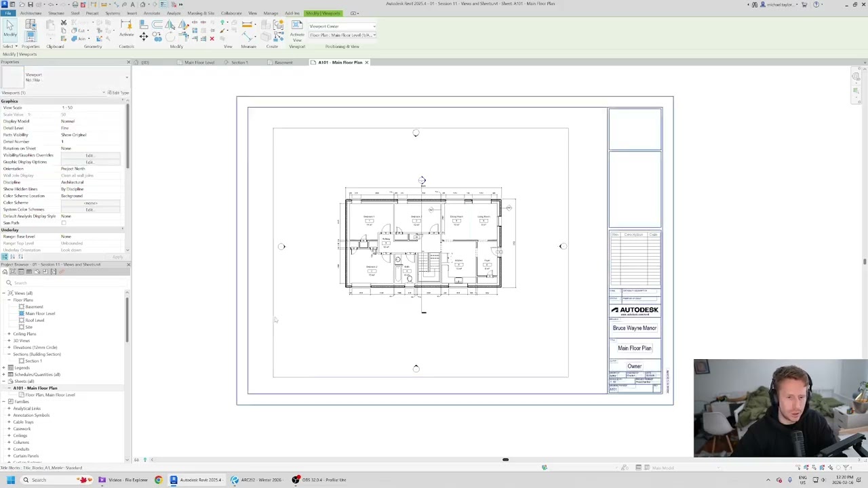This screenshot has width=868, height=488.
Task: Open the Floor Plan: Main Floor Level view dropdown
Action: click(x=342, y=35)
